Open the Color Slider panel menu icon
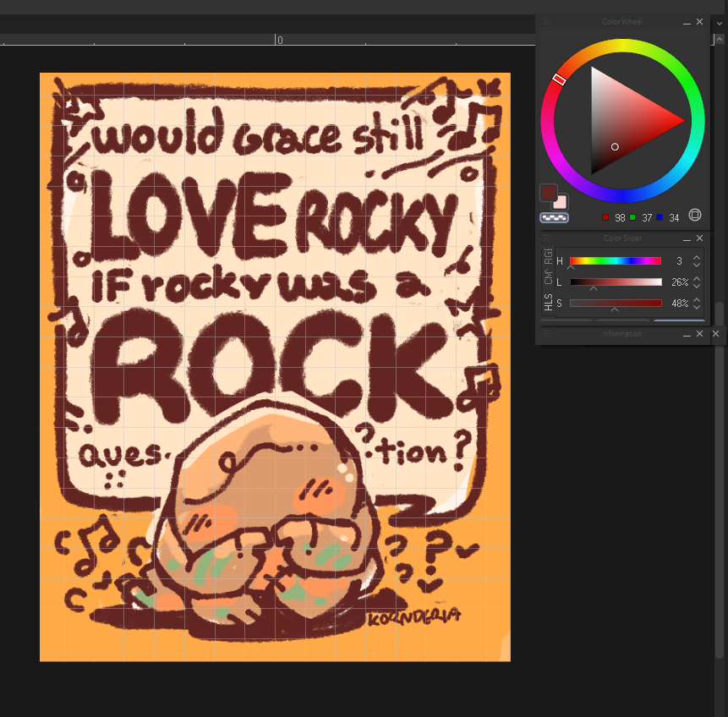The height and width of the screenshot is (717, 728). coord(546,238)
